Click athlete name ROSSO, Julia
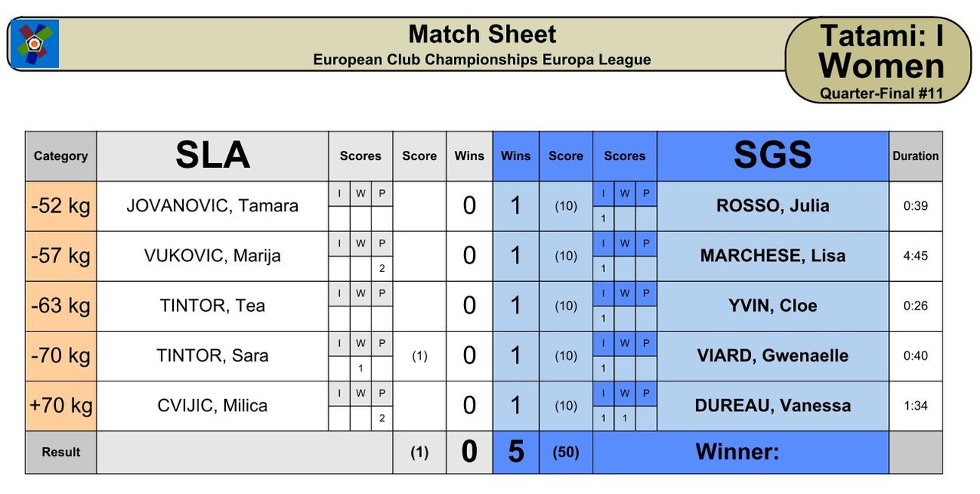Viewport: 980px width, 494px height. click(773, 206)
